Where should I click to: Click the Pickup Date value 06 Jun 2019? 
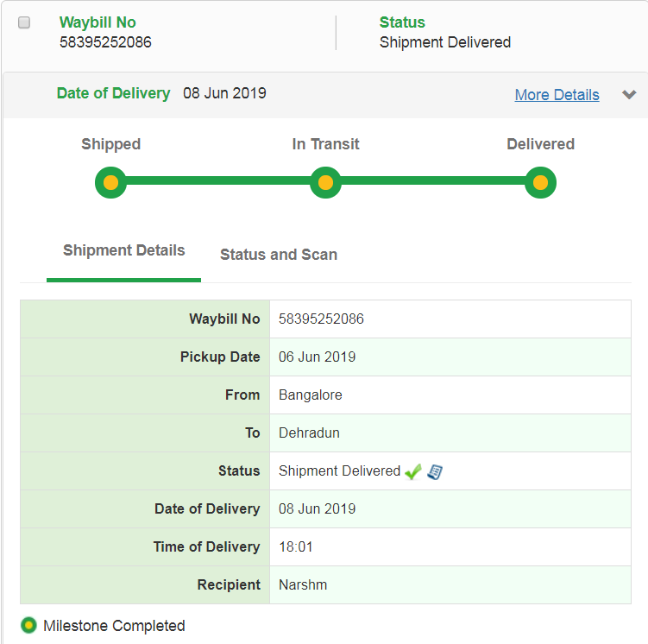coord(317,357)
